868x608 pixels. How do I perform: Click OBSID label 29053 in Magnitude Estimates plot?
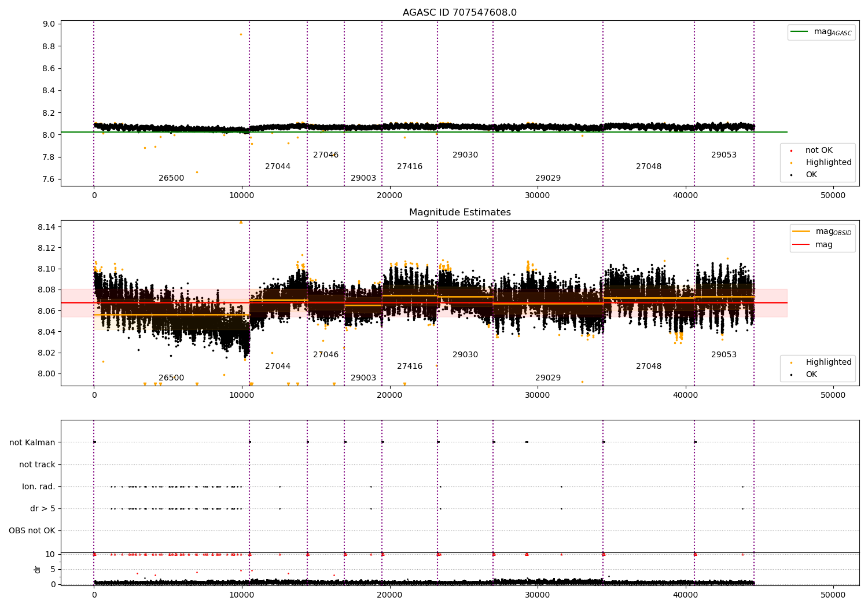(724, 355)
